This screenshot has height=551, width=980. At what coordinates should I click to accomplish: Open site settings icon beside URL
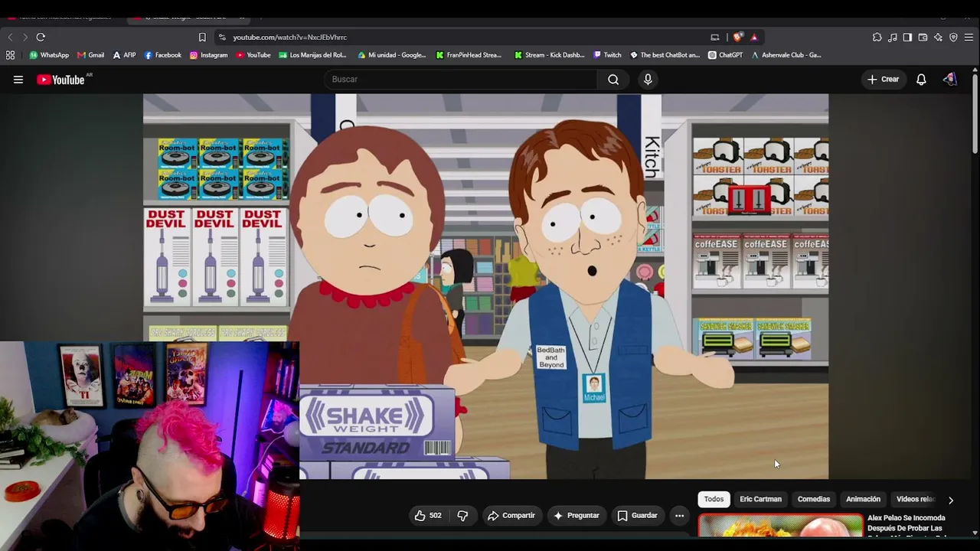(x=222, y=37)
